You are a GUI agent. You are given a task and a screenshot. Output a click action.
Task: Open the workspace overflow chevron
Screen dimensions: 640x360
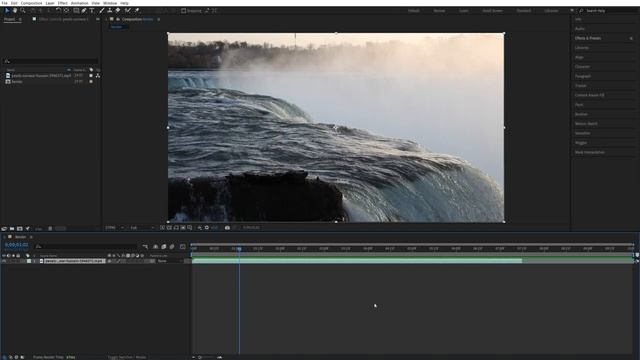pos(572,11)
